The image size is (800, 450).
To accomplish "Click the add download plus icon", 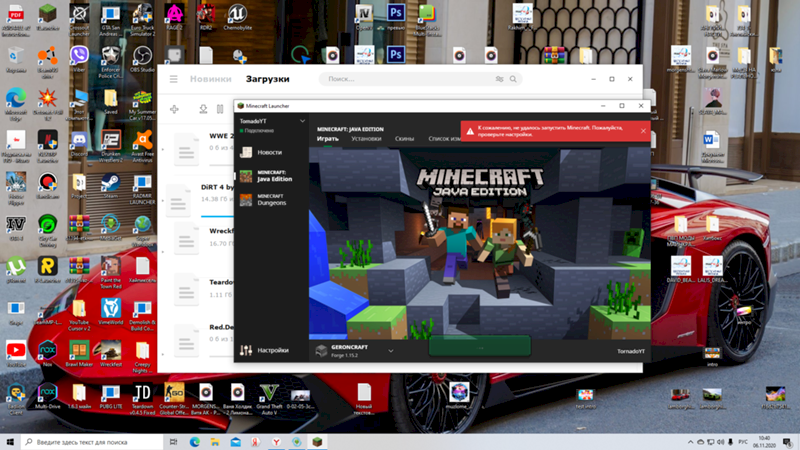I will (x=174, y=109).
